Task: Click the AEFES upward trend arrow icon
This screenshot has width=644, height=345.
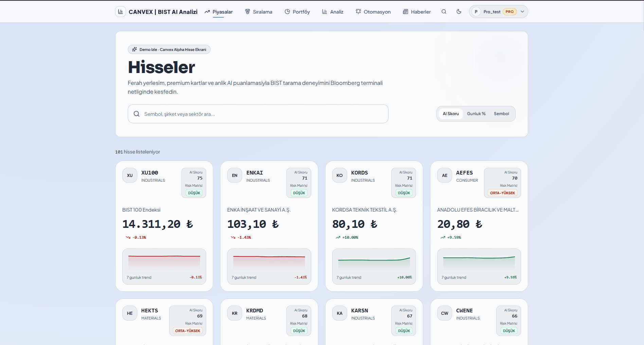Action: (443, 237)
